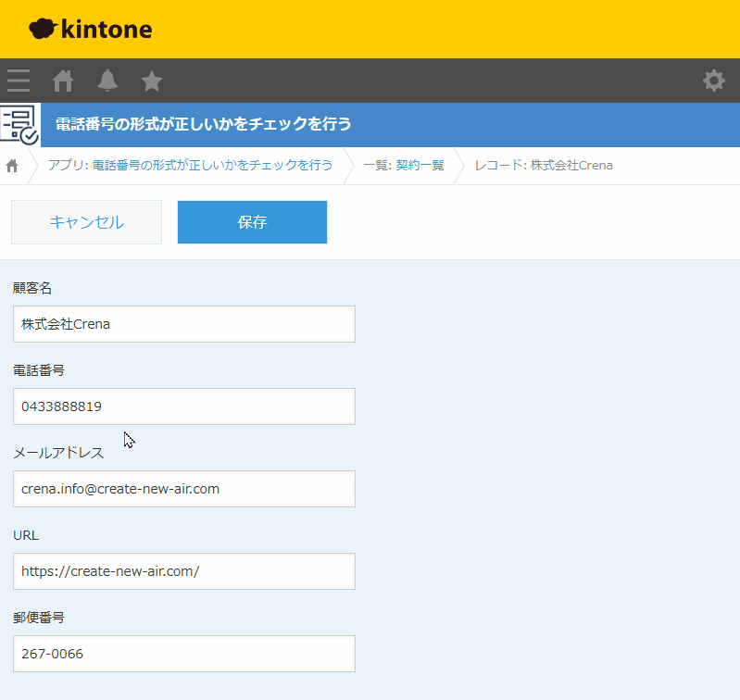Open settings gear icon

click(x=713, y=81)
